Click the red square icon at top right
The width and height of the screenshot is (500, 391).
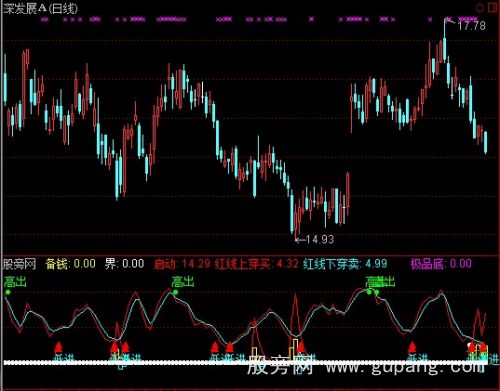[493, 8]
